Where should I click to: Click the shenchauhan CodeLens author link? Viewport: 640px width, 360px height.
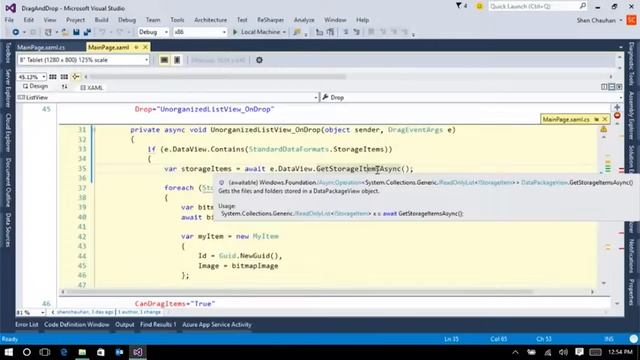tap(85, 312)
